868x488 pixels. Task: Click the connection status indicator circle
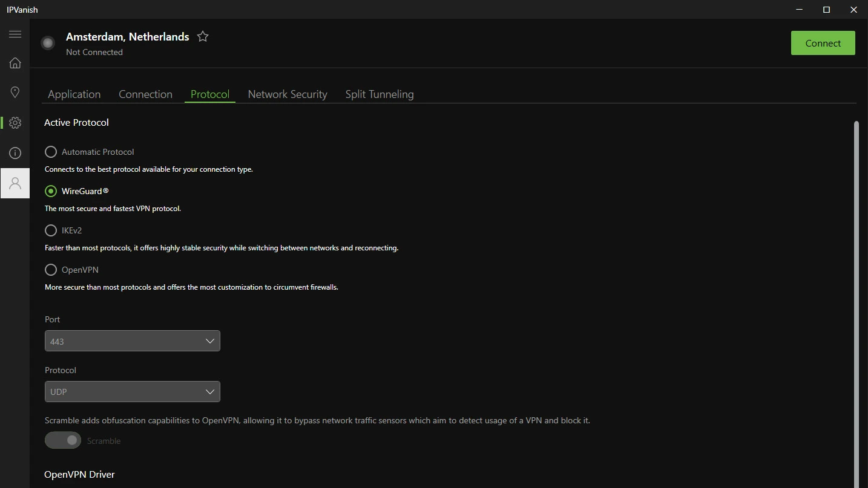pos(48,43)
